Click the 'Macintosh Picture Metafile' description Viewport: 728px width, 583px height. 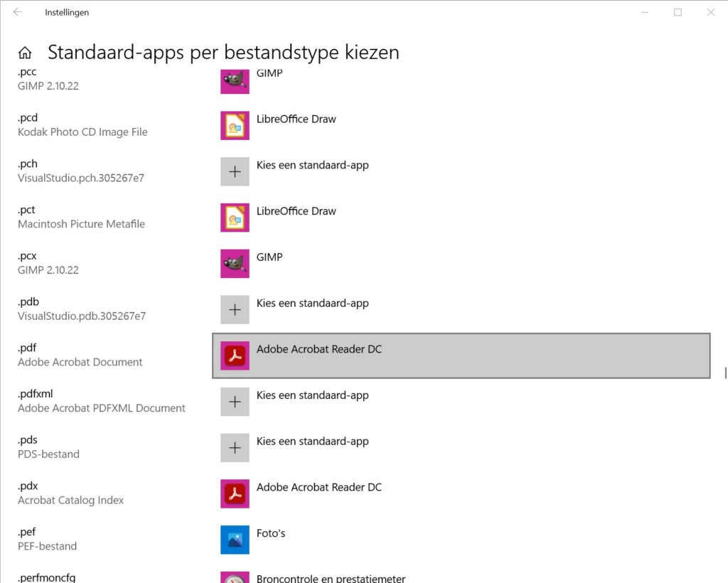[81, 224]
